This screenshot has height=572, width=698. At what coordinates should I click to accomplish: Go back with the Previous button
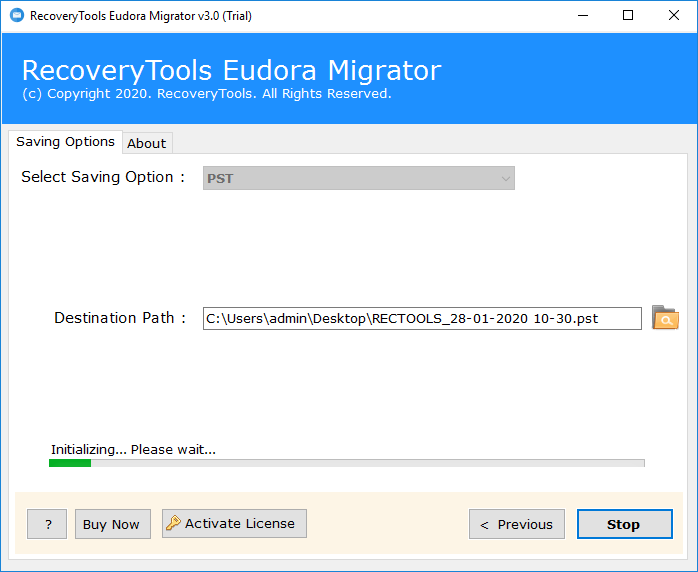[517, 524]
